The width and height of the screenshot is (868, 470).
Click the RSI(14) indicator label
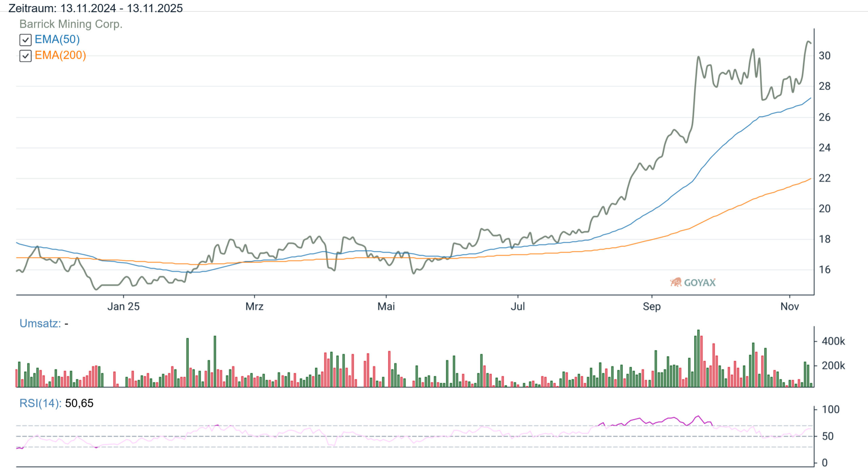tap(40, 403)
